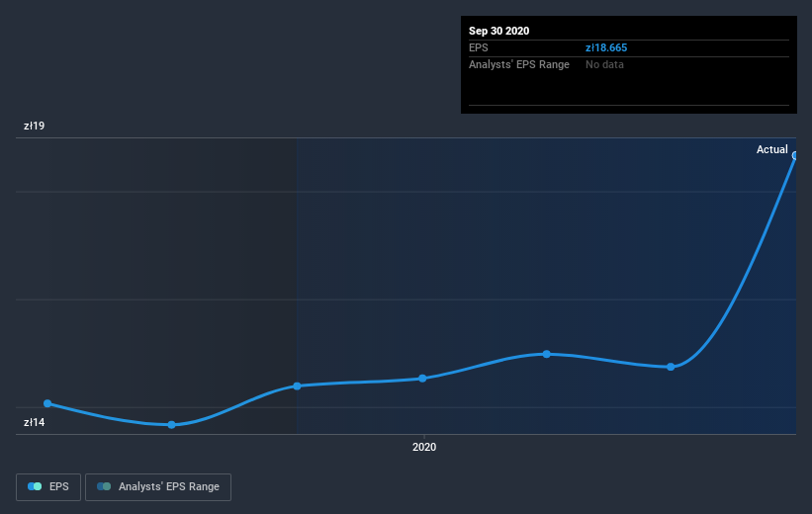The height and width of the screenshot is (514, 812).
Task: Select the EPS data point just before the steep rise
Action: pyautogui.click(x=671, y=367)
